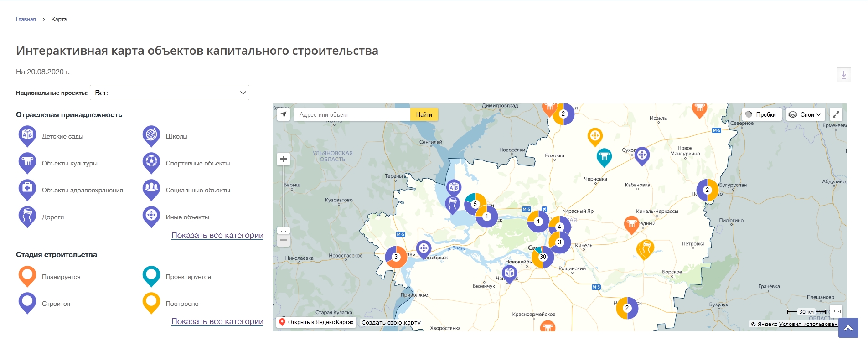The height and width of the screenshot is (356, 868).
Task: Click the Детские сады category icon
Action: point(27,135)
